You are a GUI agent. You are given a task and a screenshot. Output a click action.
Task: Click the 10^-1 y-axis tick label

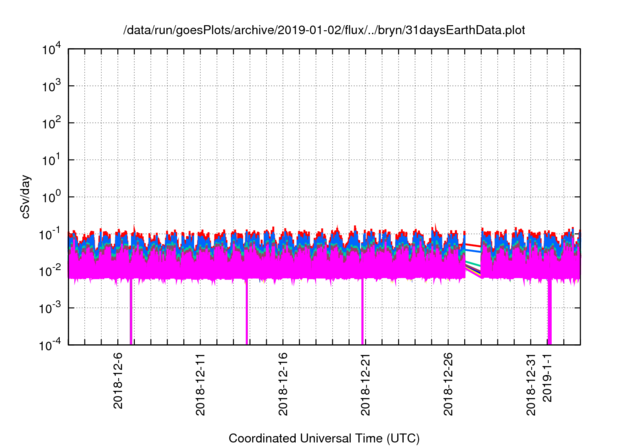[51, 234]
